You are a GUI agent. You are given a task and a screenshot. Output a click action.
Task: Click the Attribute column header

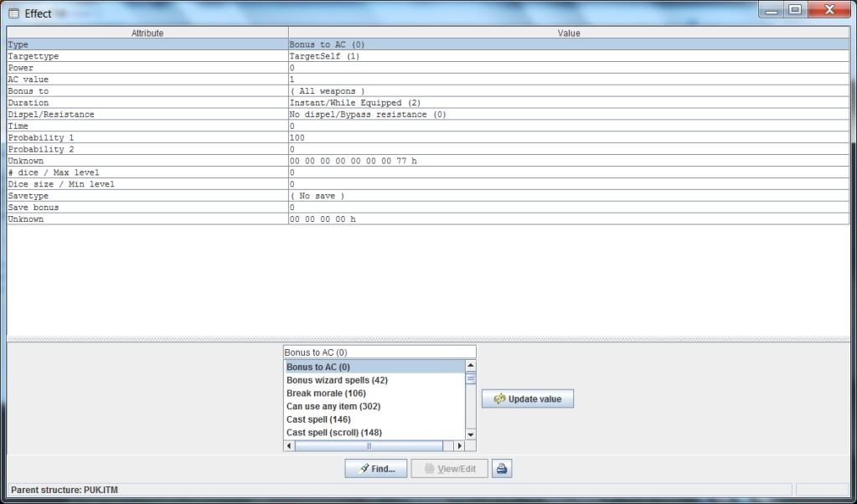tap(147, 33)
